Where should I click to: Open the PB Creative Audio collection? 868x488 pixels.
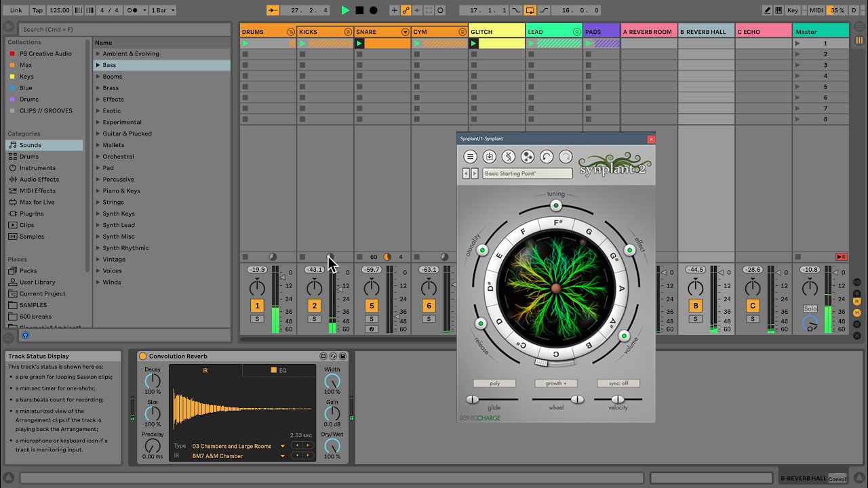tap(45, 54)
